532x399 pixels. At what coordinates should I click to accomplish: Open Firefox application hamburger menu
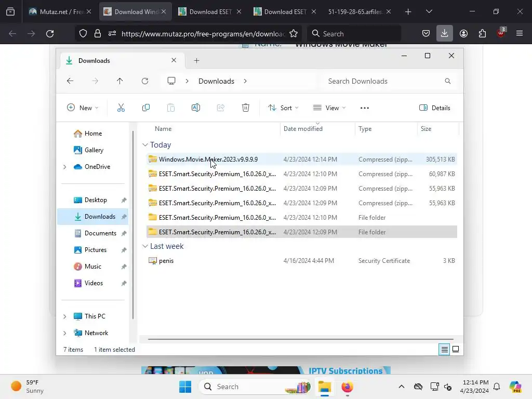tap(519, 33)
